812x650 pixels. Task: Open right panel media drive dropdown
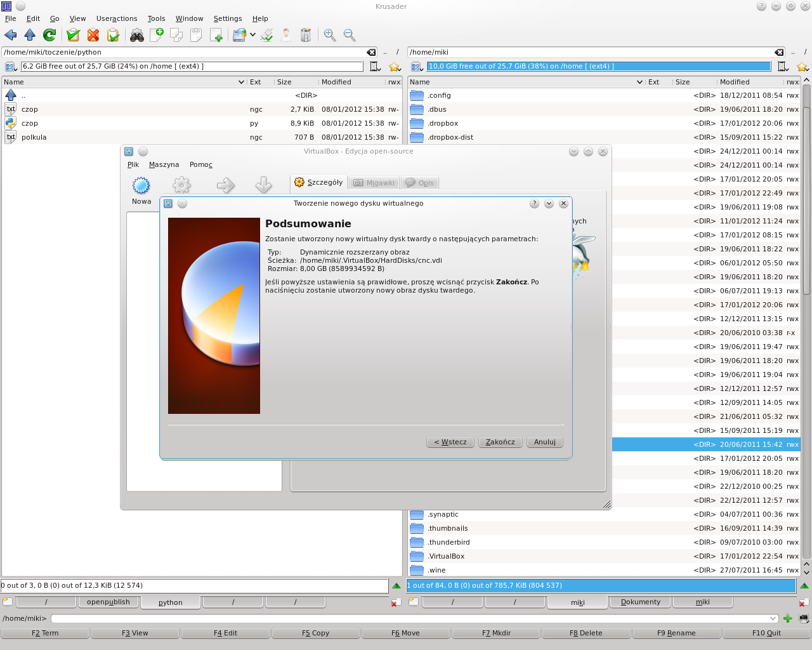point(417,67)
